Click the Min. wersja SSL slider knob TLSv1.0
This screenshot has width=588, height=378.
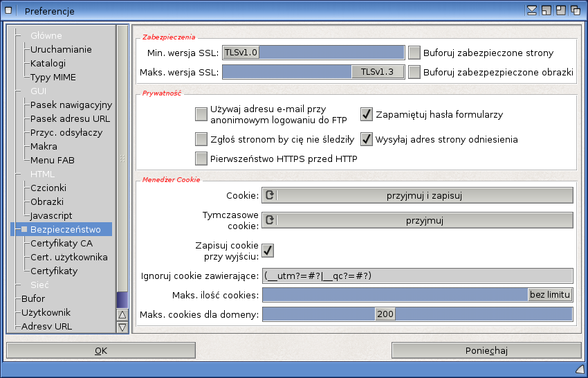click(241, 53)
